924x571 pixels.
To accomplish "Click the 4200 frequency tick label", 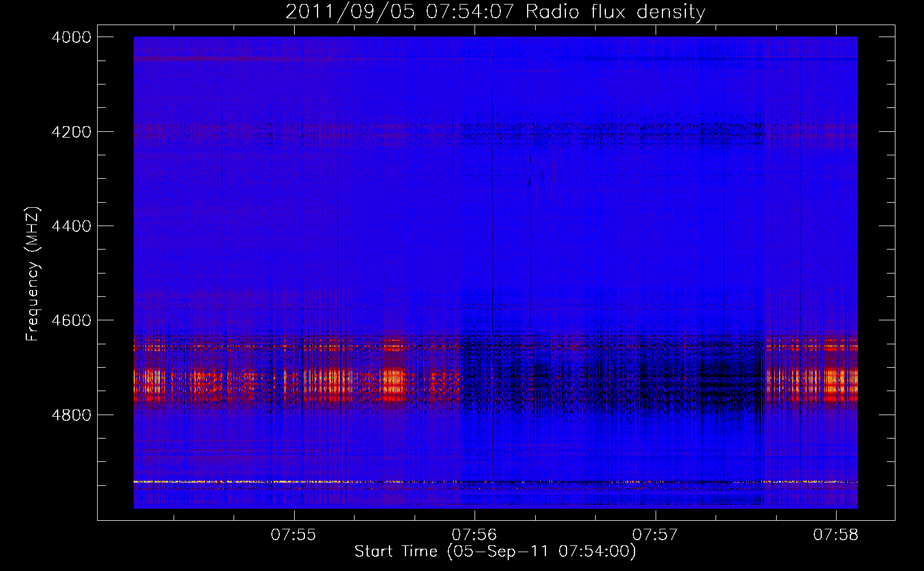I will coord(71,132).
